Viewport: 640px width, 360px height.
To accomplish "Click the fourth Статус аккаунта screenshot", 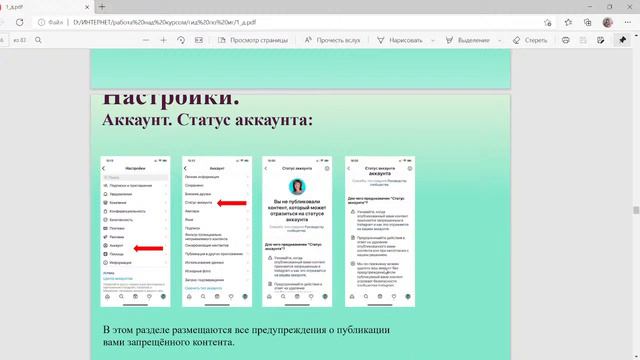I will [380, 231].
